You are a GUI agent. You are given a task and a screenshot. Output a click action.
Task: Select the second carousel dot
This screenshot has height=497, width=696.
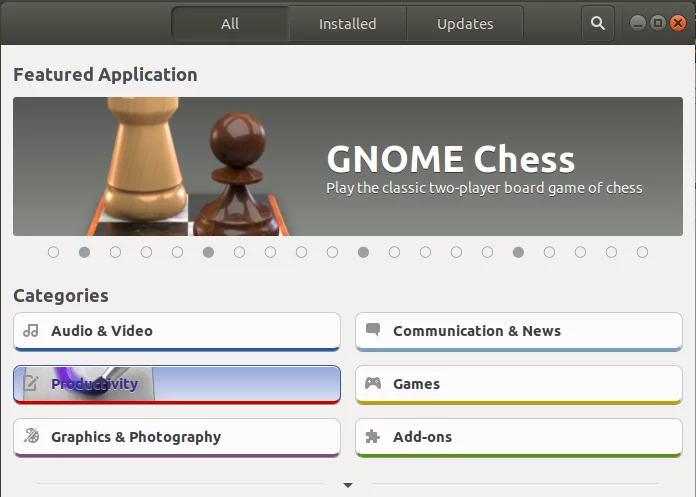(x=84, y=252)
